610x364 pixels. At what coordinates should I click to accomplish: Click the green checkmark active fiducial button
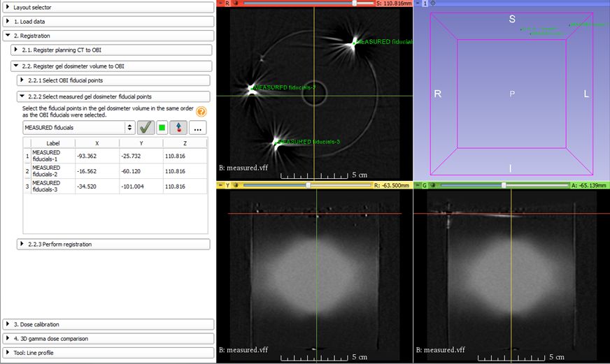tap(146, 128)
